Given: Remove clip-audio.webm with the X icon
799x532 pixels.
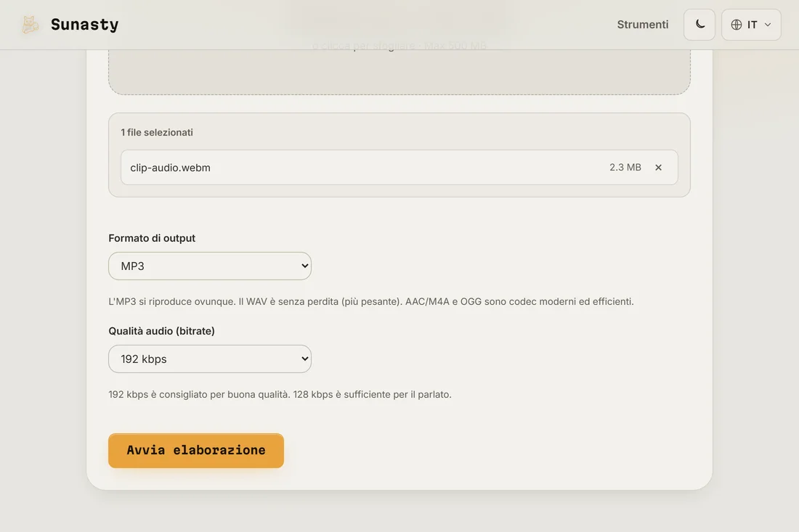Looking at the screenshot, I should point(658,167).
